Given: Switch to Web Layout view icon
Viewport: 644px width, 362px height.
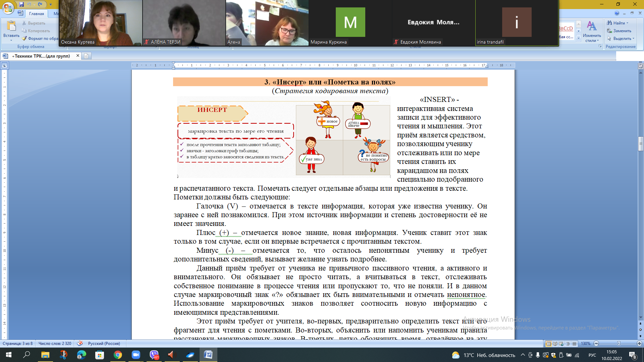Looking at the screenshot, I should coord(561,344).
